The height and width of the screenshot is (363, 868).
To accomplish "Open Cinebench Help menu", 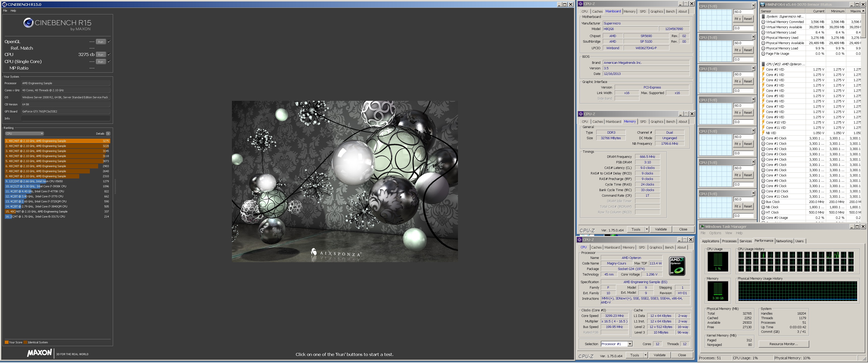I will [13, 11].
